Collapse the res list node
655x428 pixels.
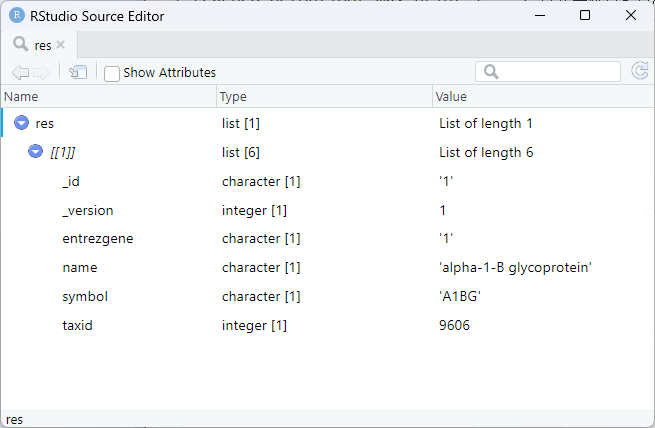(21, 123)
